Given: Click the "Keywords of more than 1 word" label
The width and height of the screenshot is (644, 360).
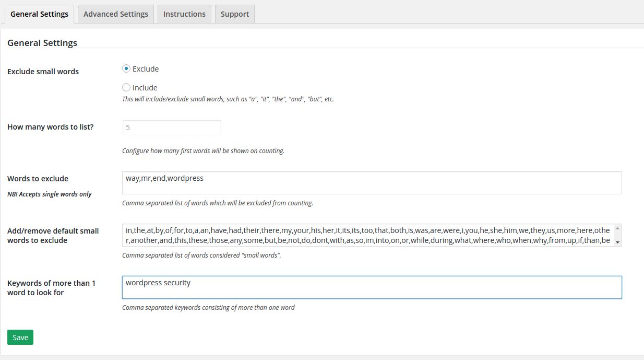Looking at the screenshot, I should coord(51,288).
